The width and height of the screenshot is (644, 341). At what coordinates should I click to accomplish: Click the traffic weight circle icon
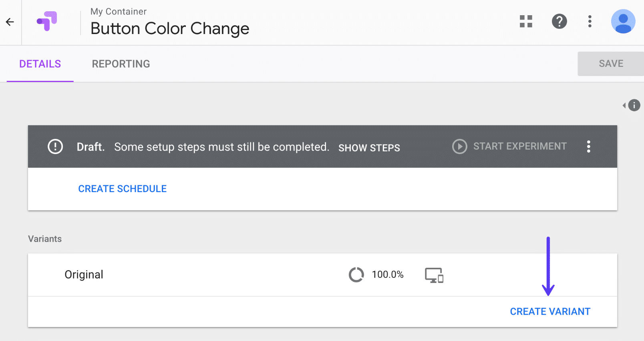pos(356,275)
